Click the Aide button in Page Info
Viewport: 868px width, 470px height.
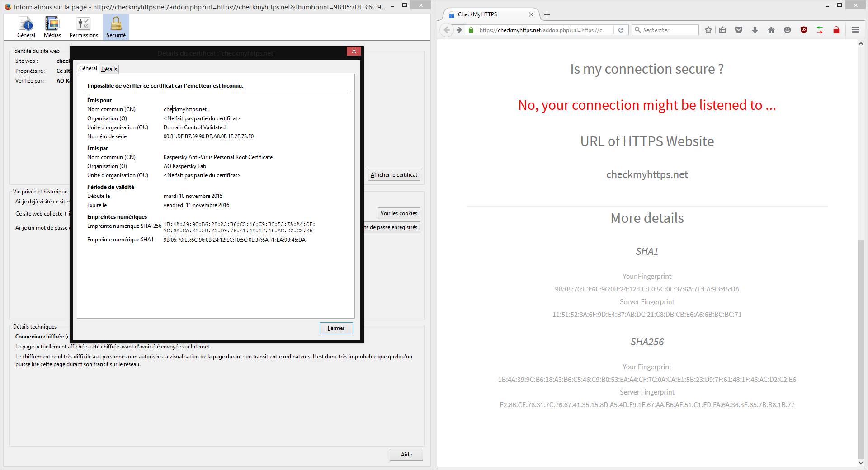pos(406,455)
